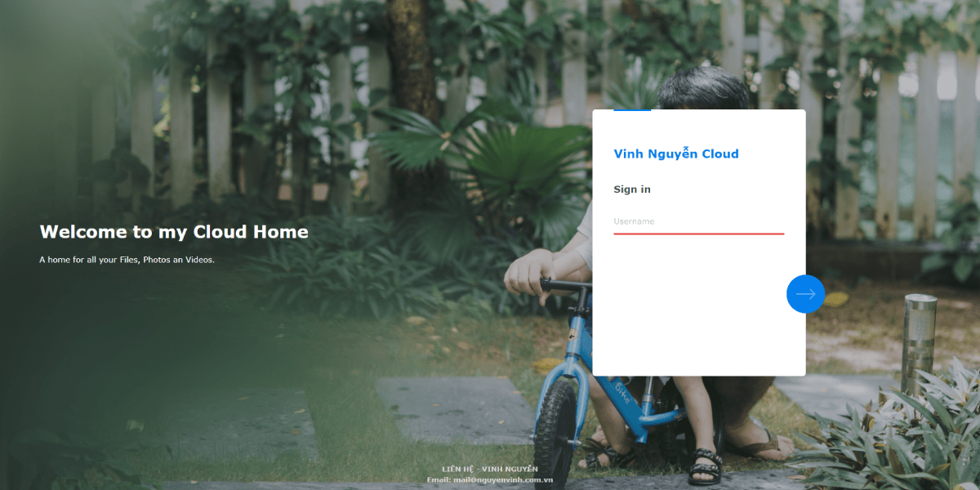Click the child's hair above login card

pyautogui.click(x=702, y=88)
